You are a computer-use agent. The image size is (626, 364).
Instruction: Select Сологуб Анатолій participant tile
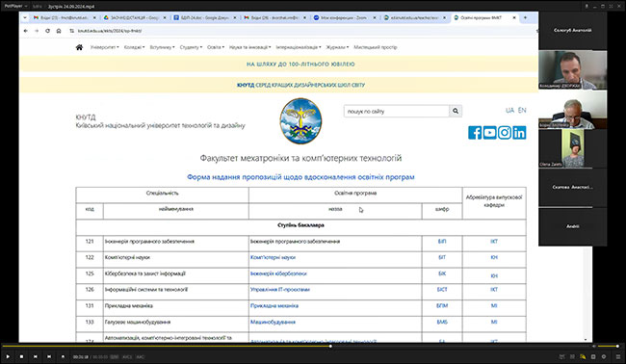tap(572, 31)
